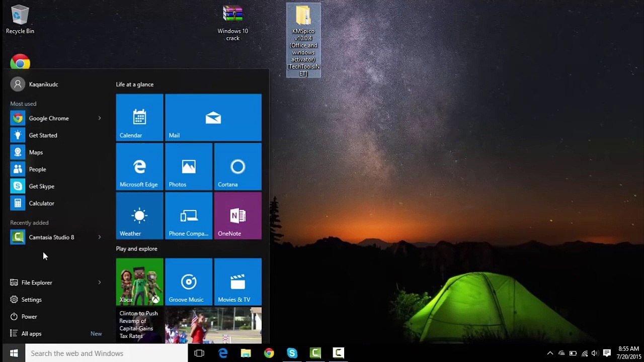The image size is (644, 362).
Task: Click the Windows Start button
Action: (x=14, y=353)
